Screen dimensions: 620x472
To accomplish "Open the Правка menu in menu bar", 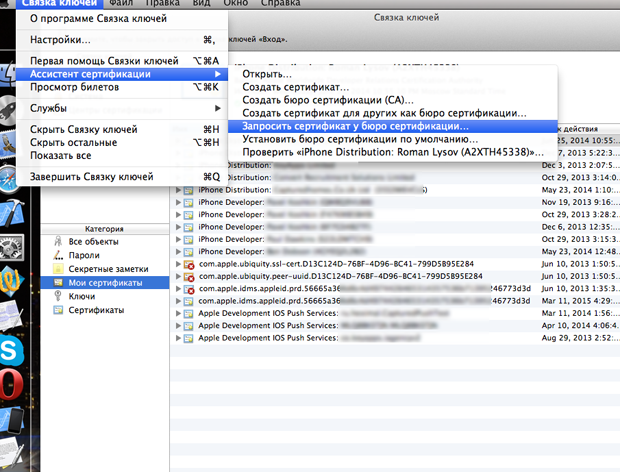I will 163,3.
